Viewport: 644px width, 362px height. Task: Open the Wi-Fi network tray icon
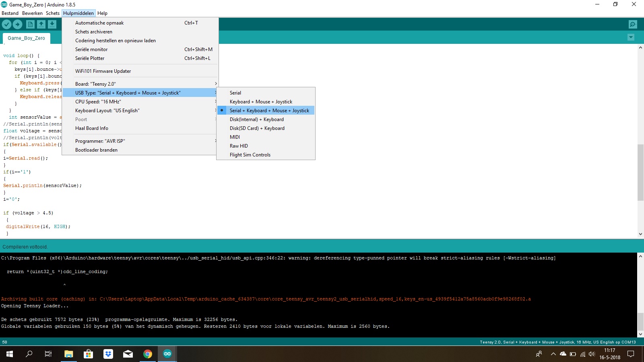582,354
